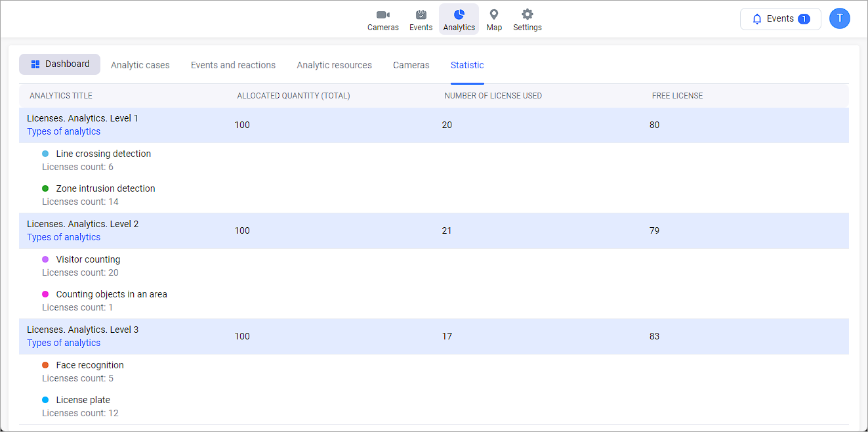Open the Events and reactions tab

point(233,65)
